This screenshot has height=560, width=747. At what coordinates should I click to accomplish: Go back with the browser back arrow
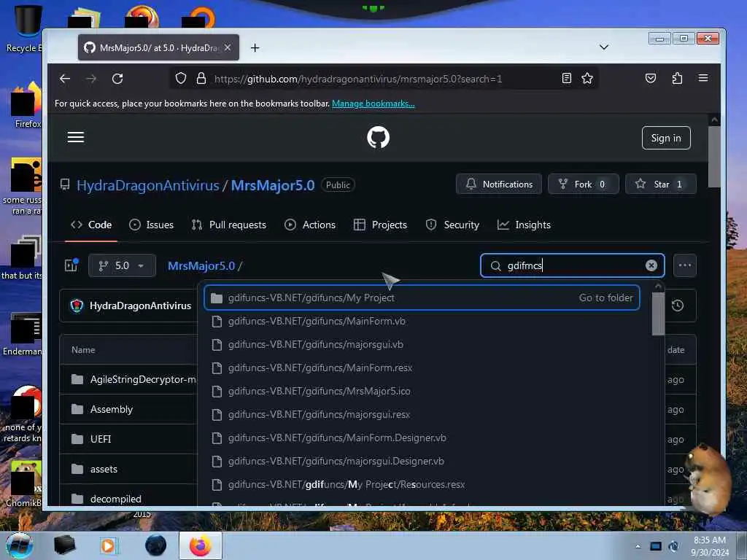click(65, 79)
